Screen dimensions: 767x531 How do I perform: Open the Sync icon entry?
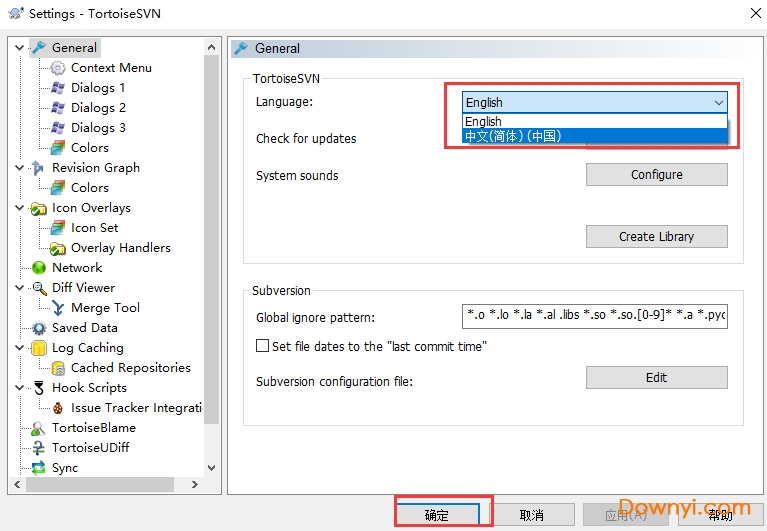click(x=39, y=468)
